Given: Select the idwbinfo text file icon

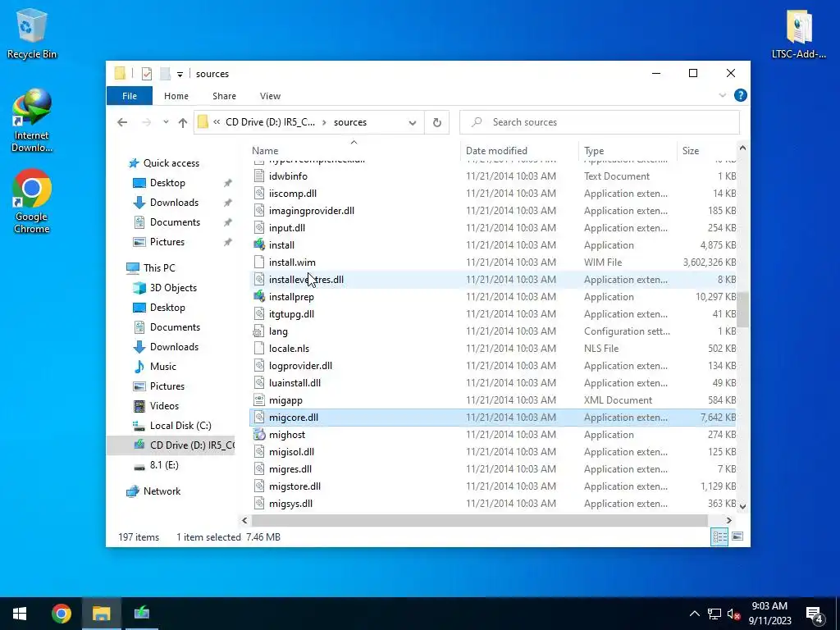Looking at the screenshot, I should tap(259, 176).
